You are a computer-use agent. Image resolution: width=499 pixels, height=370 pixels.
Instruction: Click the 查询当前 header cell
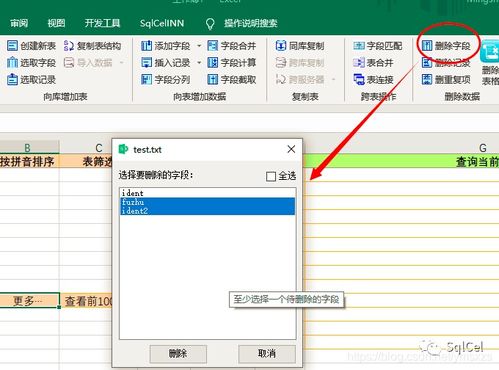[401, 162]
